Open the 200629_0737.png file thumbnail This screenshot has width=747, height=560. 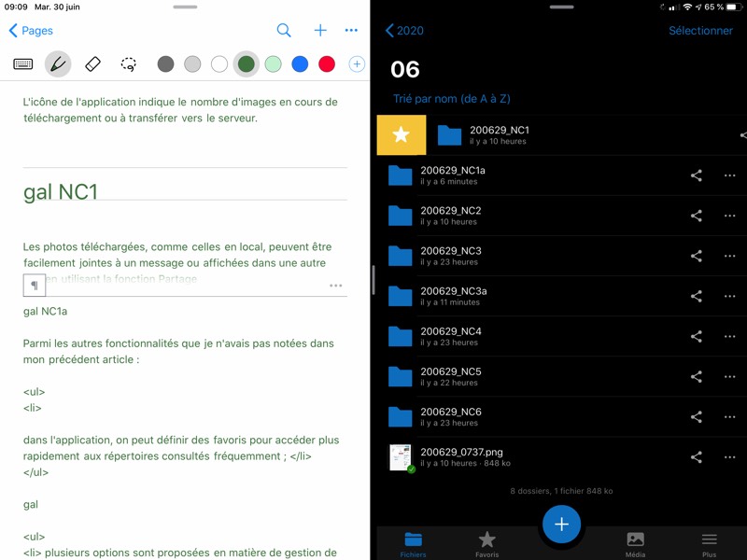402,457
